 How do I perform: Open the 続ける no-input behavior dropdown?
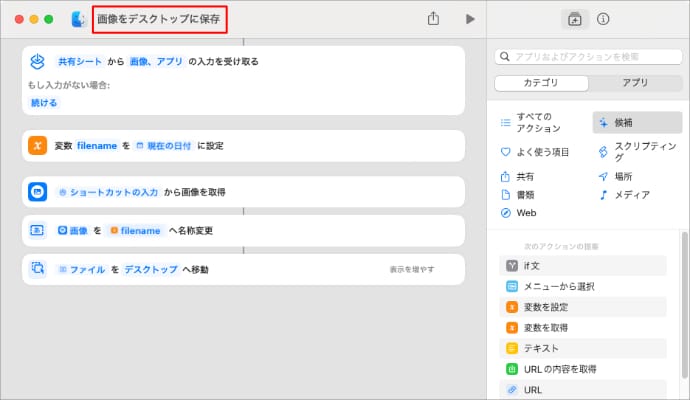(x=45, y=103)
